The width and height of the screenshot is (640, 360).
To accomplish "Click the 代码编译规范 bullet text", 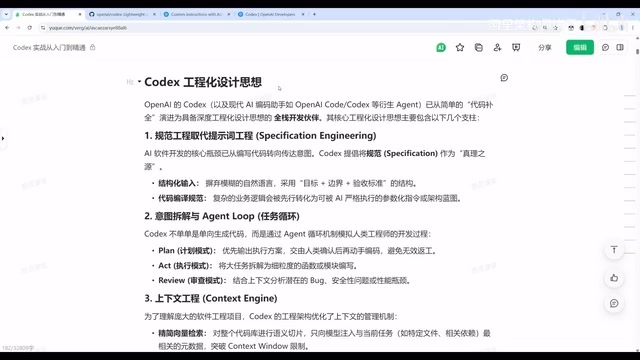I will (x=310, y=198).
